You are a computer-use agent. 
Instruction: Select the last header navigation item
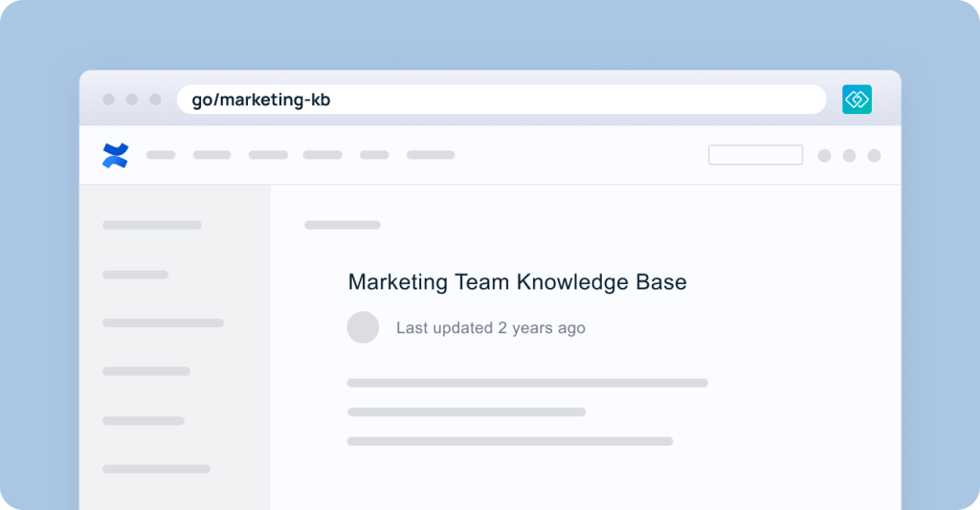tap(431, 155)
